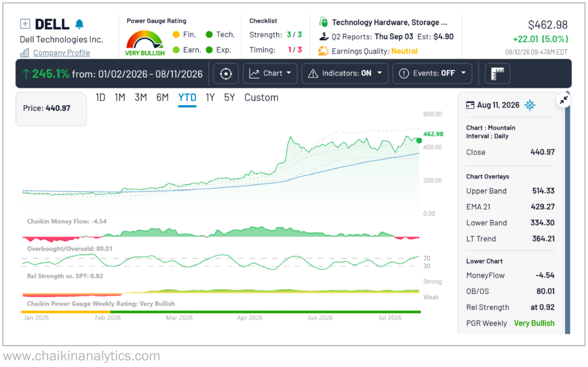Switch to the 6M timeframe tab

[x=163, y=98]
